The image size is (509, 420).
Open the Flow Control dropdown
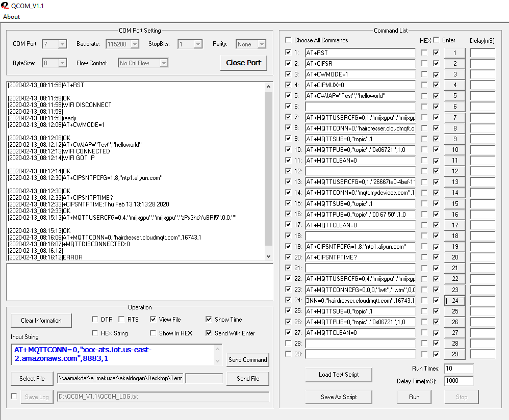[x=164, y=62]
